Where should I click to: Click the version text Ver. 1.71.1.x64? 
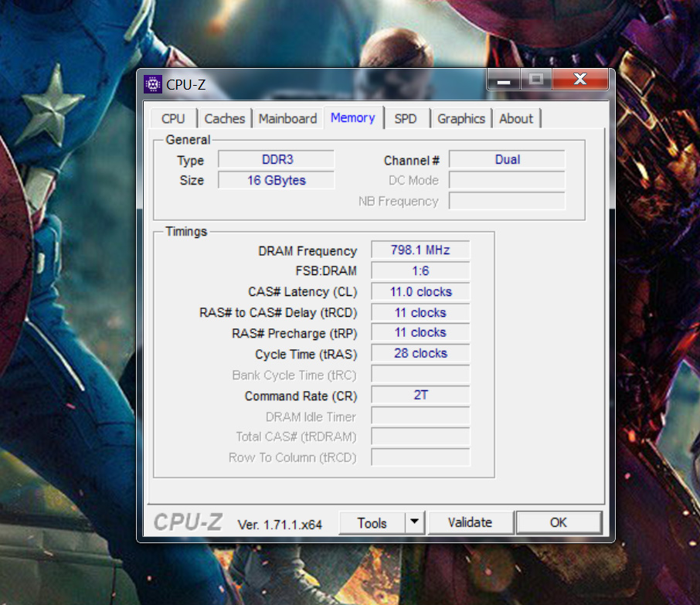pos(280,525)
